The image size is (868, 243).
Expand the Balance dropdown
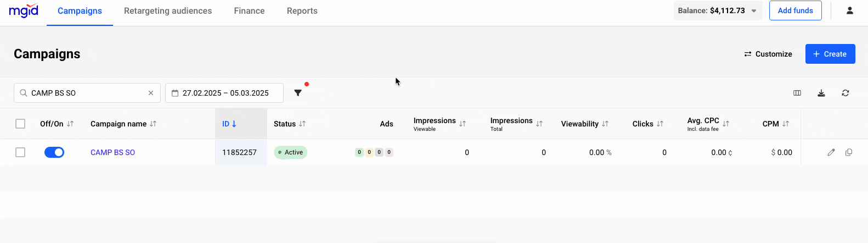coord(754,10)
